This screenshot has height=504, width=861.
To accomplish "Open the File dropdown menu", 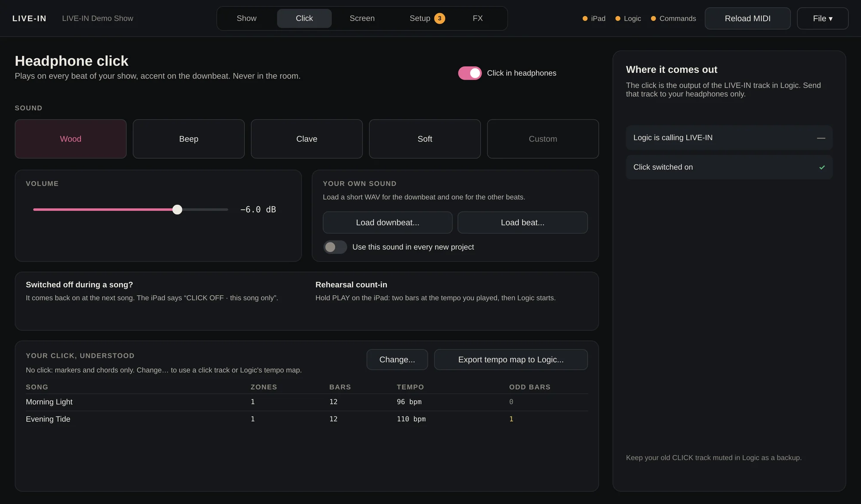I will tap(823, 19).
